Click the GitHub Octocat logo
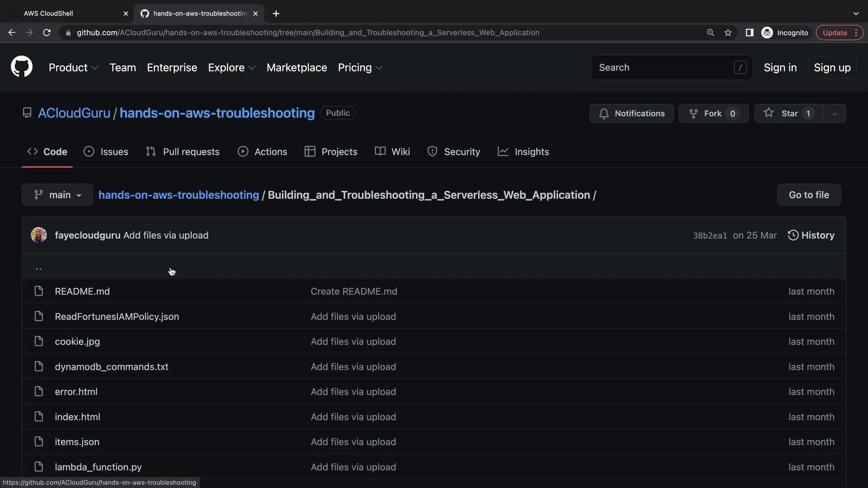The image size is (868, 488). pyautogui.click(x=22, y=67)
